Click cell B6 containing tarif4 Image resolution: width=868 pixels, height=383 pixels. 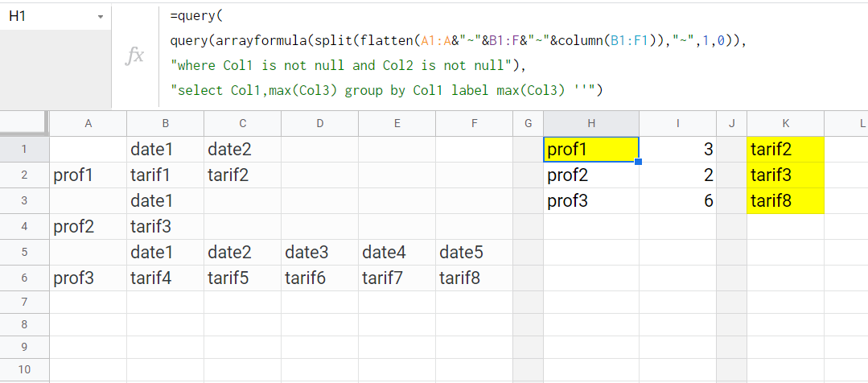tap(165, 278)
